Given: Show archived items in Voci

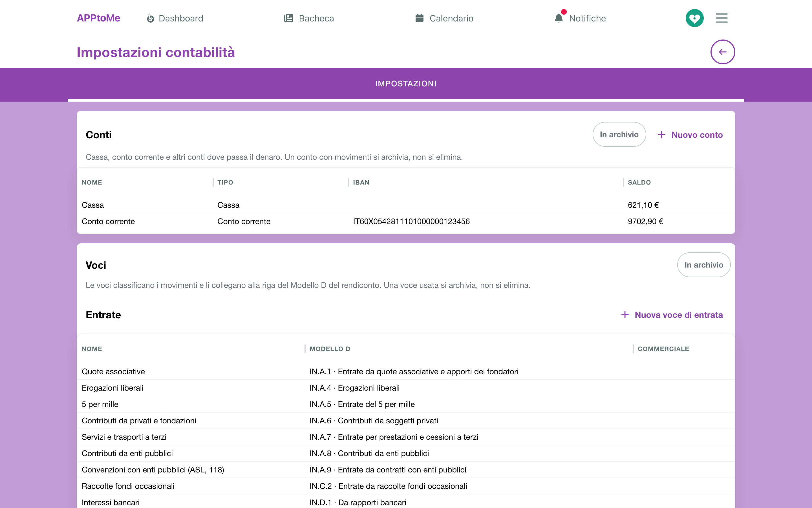Looking at the screenshot, I should (x=704, y=265).
